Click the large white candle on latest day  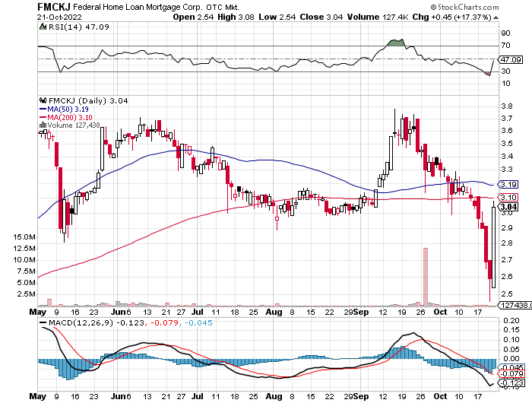493,246
